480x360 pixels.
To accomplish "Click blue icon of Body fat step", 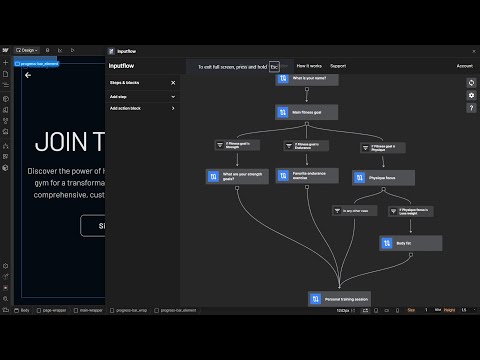I will click(x=387, y=243).
